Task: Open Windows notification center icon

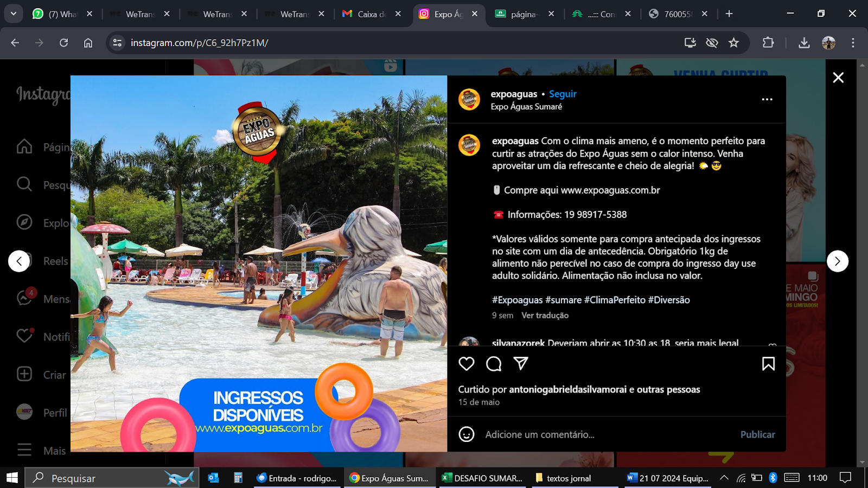Action: pos(845,478)
